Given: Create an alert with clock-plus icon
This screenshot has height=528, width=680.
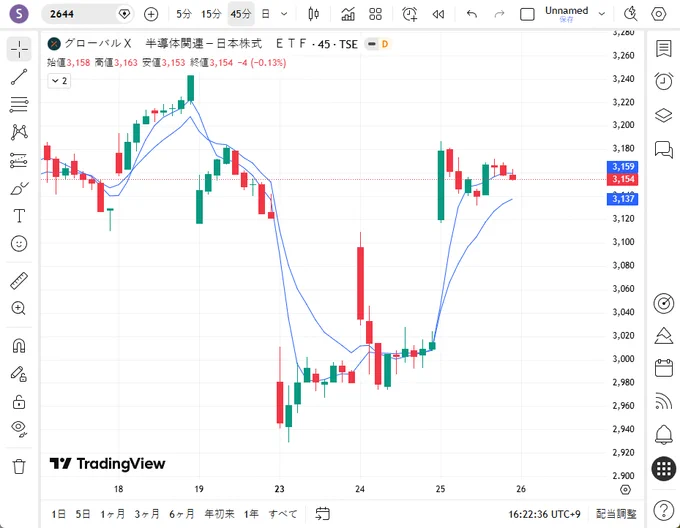Looking at the screenshot, I should pyautogui.click(x=409, y=14).
